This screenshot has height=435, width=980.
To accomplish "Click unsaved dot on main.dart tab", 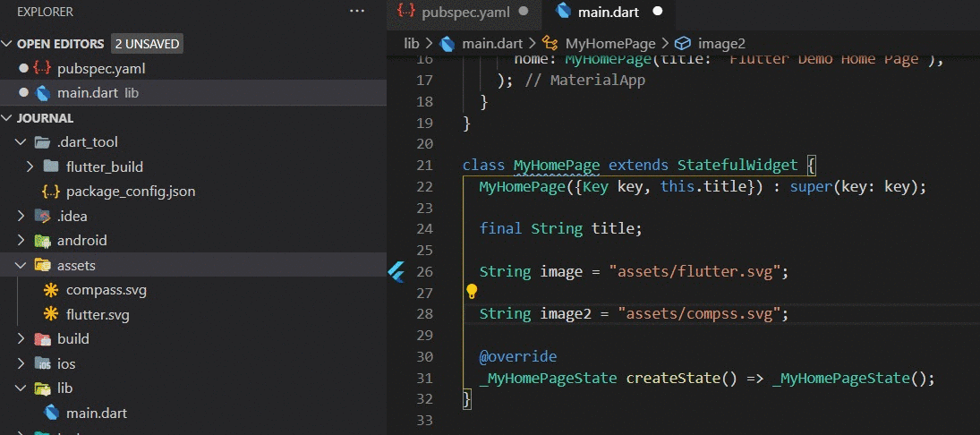I will click(658, 12).
